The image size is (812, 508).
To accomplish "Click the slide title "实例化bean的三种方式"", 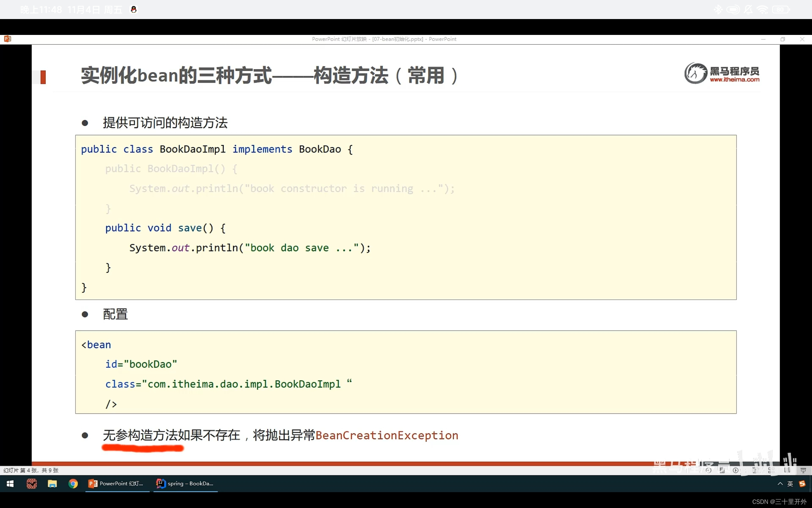I will [176, 75].
